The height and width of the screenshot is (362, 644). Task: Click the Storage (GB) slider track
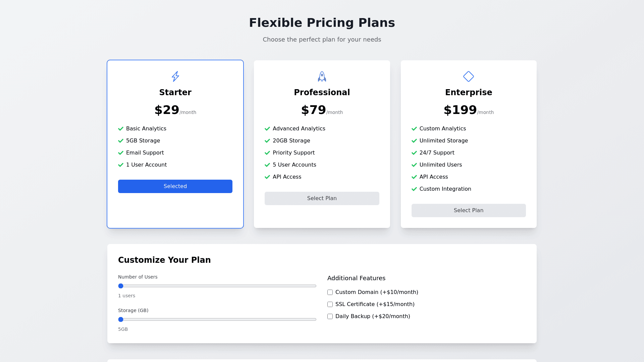tap(218, 319)
